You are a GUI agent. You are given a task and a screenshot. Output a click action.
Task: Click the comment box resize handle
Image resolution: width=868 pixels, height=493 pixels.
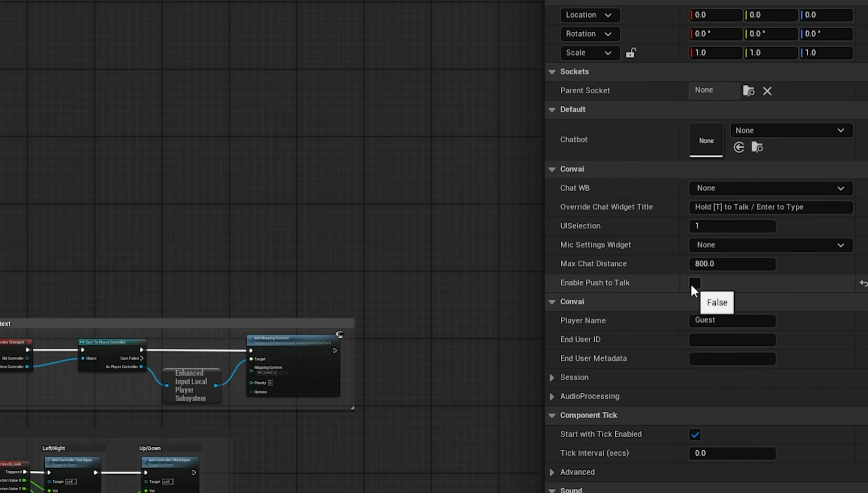[x=352, y=407]
